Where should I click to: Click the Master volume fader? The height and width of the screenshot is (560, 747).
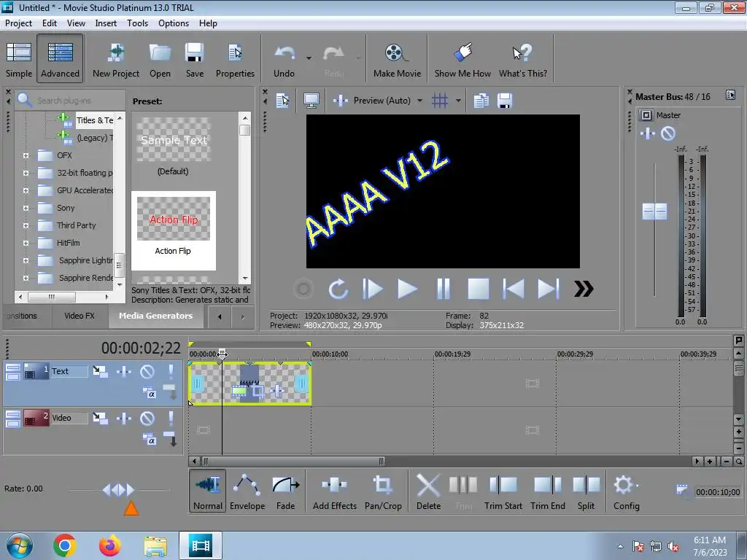[x=654, y=211]
